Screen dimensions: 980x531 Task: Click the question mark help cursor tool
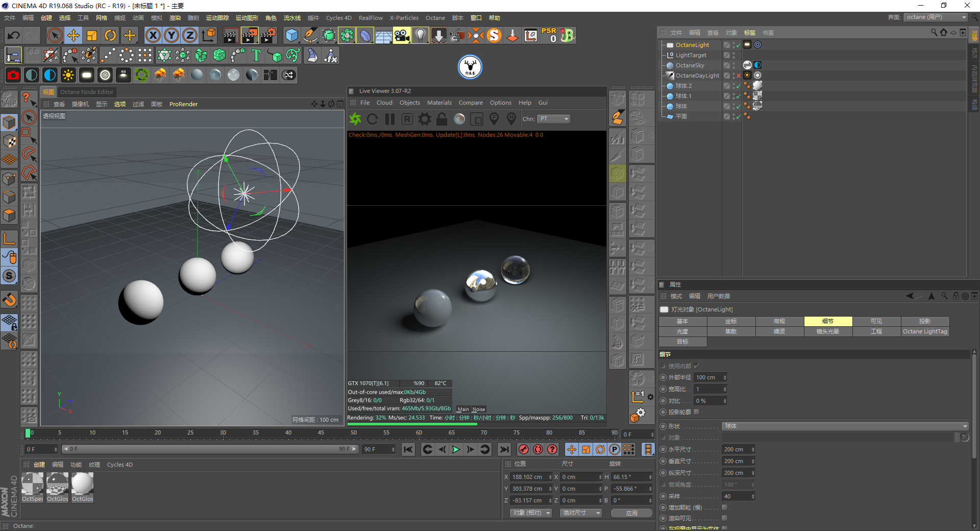pos(29,99)
